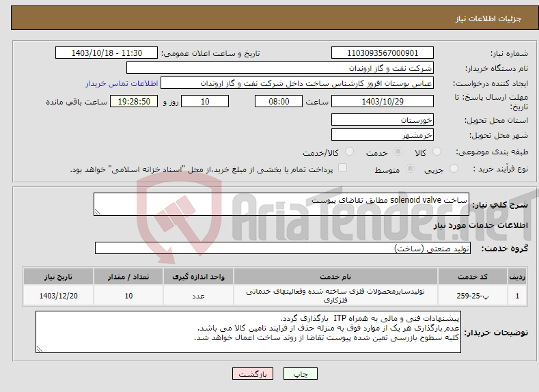Click the مهلت ارسال پاسخ label
The height and width of the screenshot is (392, 539).
[491, 102]
